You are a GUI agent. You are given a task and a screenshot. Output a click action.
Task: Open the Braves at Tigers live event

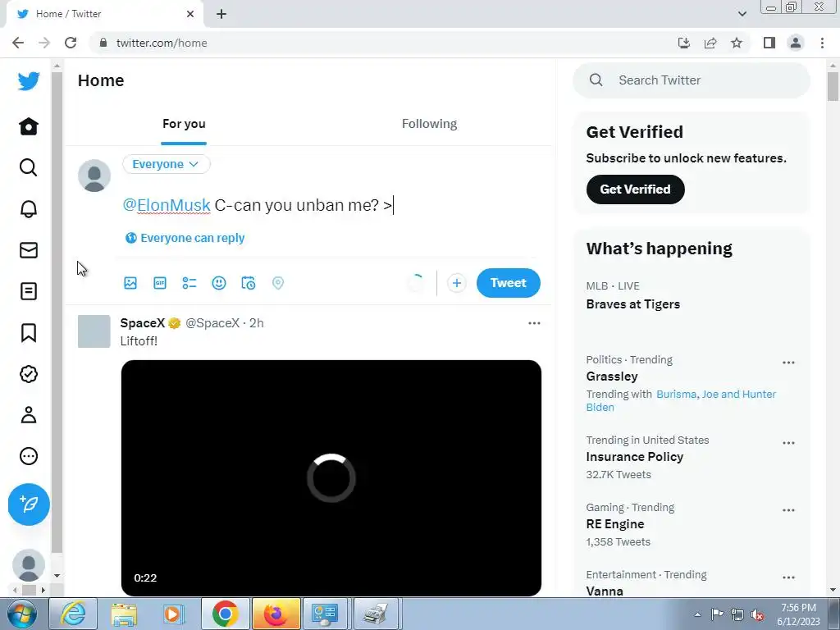pos(632,304)
